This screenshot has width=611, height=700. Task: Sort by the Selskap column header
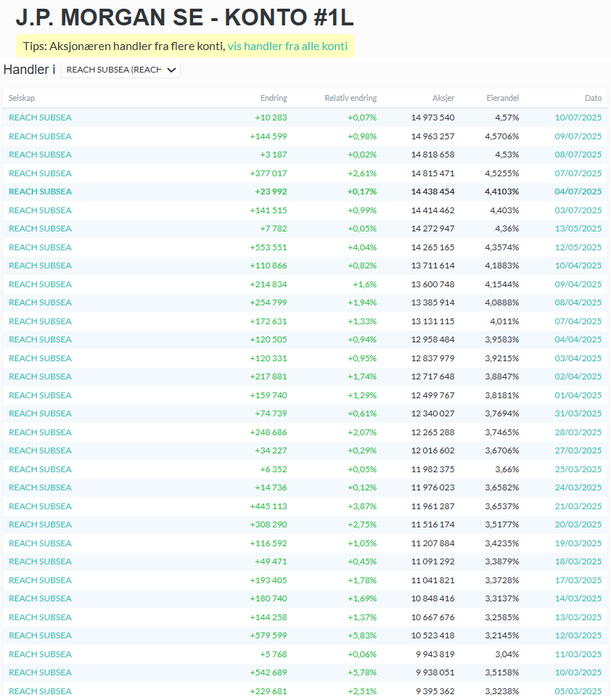[x=22, y=98]
